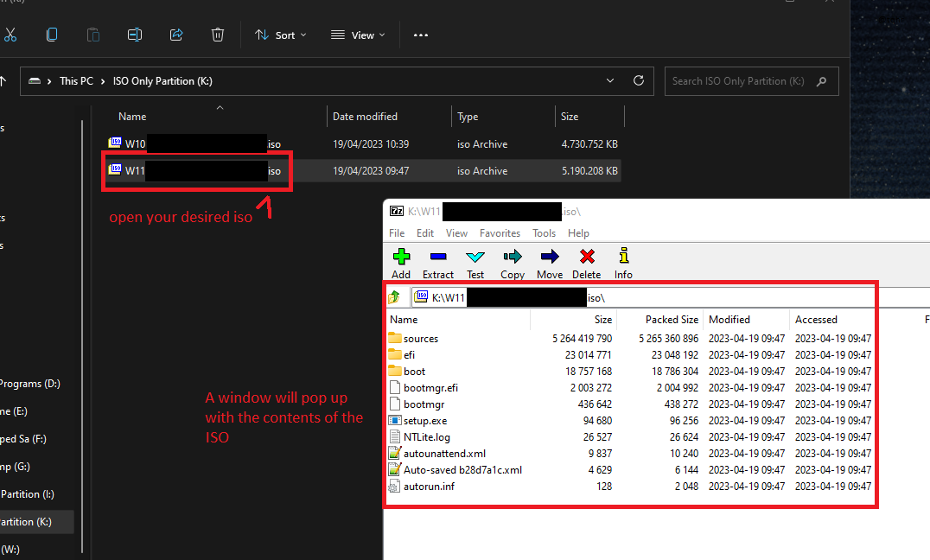Click the 7-Zip Add toolbar icon
The height and width of the screenshot is (560, 930).
[401, 257]
